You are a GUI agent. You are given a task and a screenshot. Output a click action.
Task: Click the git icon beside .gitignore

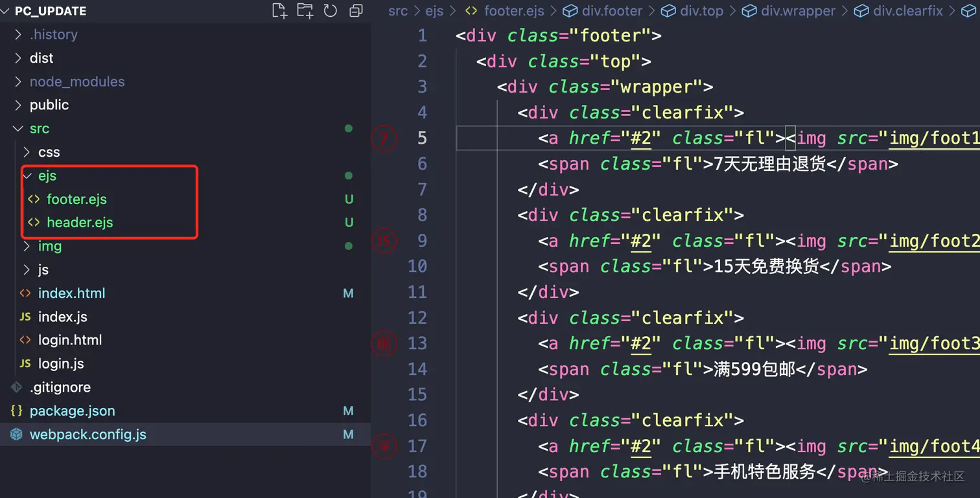[17, 387]
